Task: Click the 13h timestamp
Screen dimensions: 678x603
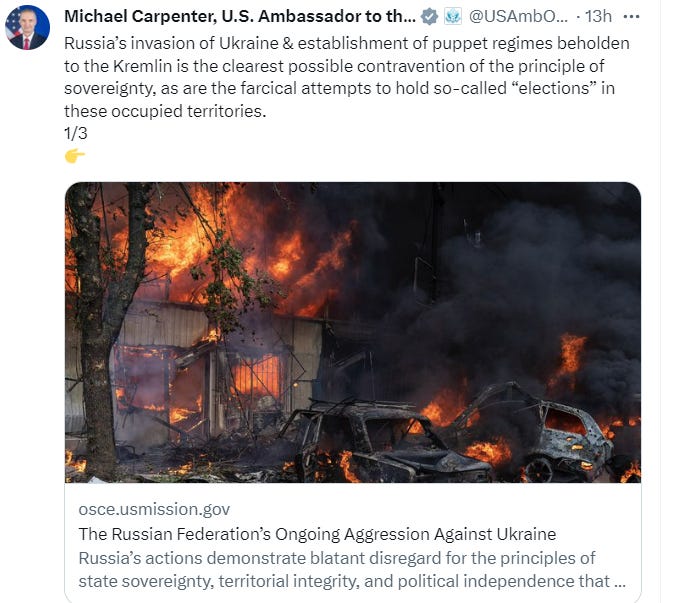Action: [x=598, y=16]
